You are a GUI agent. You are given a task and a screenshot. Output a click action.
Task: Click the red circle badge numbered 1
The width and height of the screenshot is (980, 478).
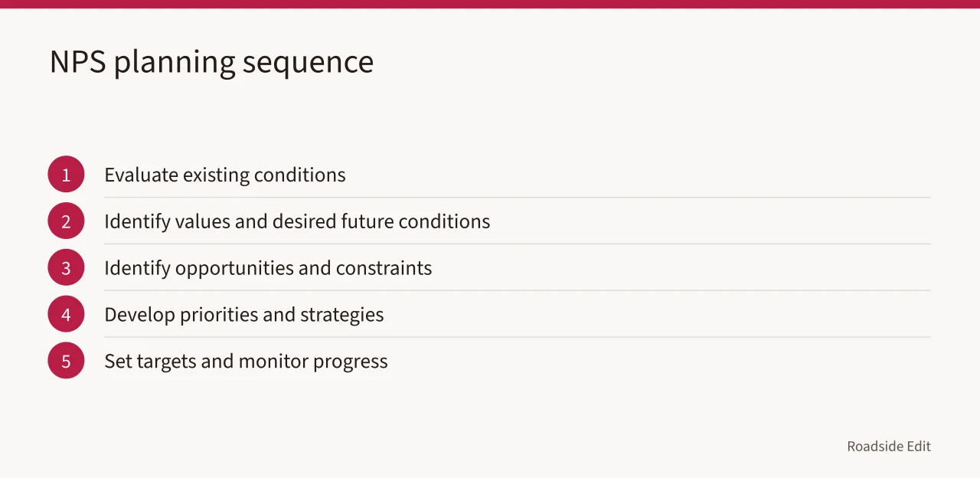coord(66,174)
